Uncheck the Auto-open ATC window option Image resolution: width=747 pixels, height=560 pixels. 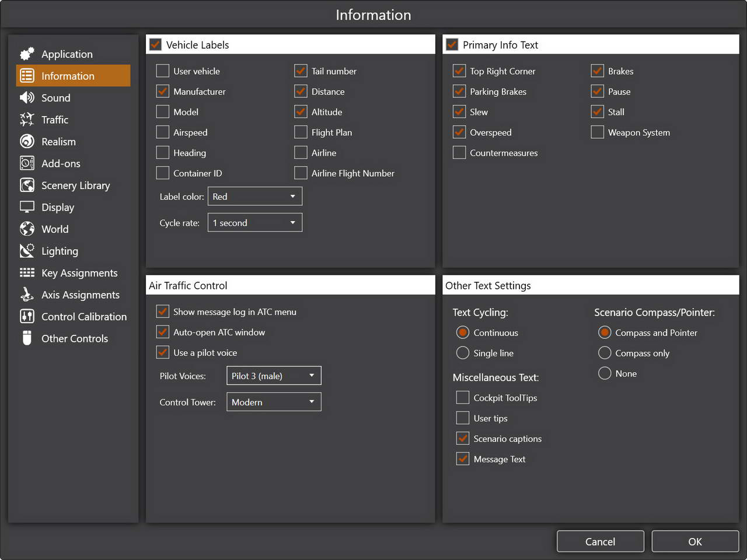[163, 332]
